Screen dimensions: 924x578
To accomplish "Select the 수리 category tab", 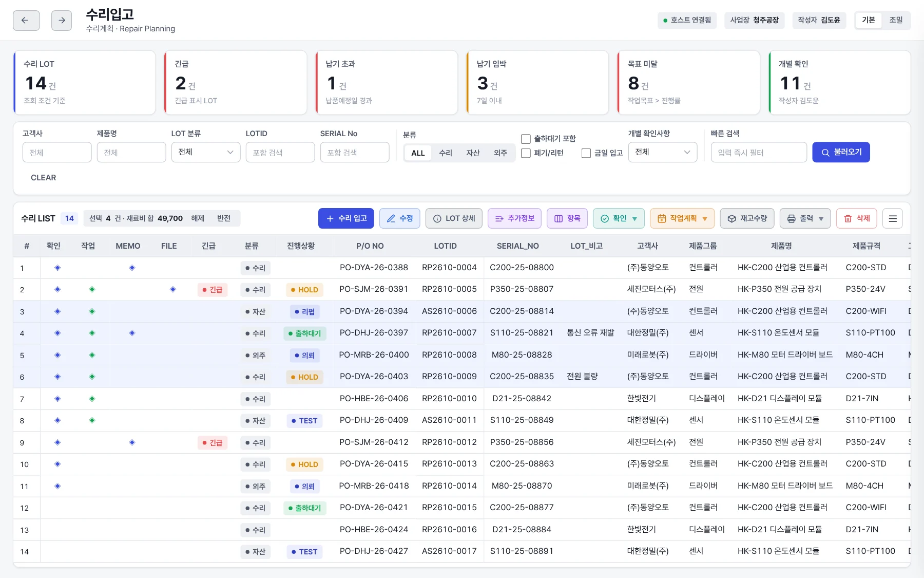I will click(446, 153).
